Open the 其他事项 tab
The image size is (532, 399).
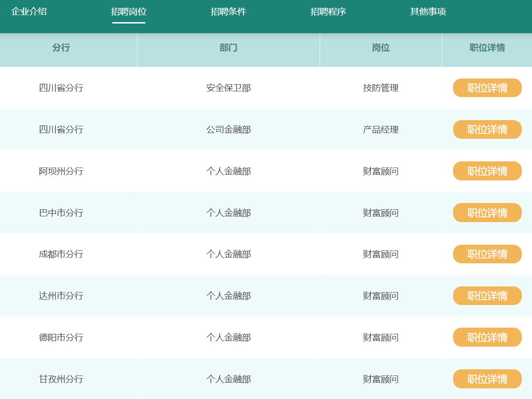(x=428, y=12)
